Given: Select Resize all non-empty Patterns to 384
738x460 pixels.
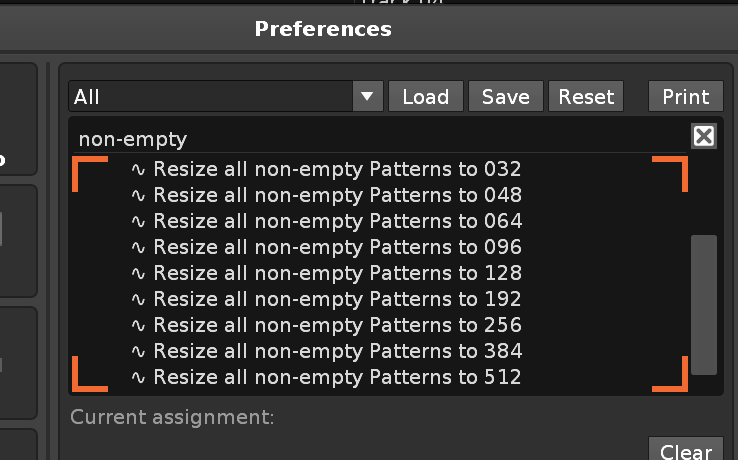Looking at the screenshot, I should click(x=337, y=351).
